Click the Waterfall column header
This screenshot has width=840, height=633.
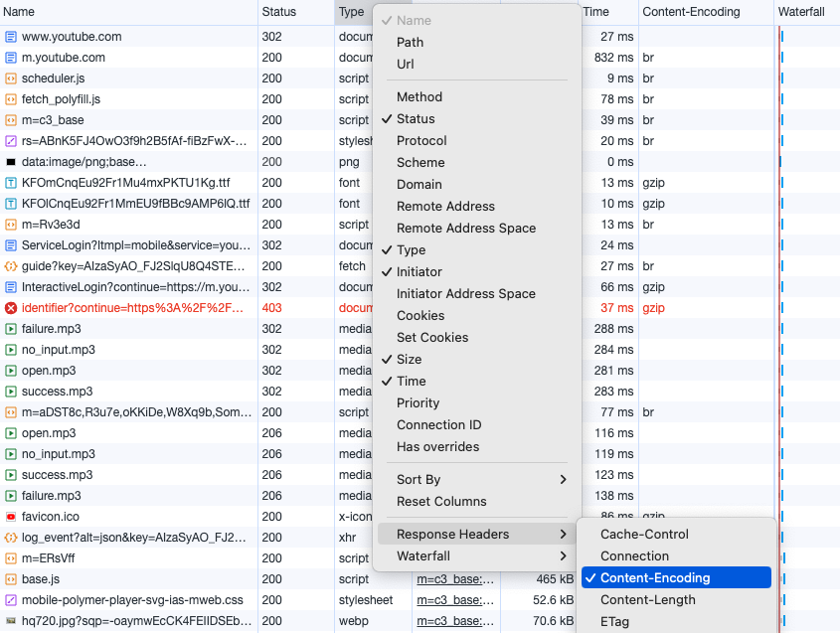click(x=801, y=12)
